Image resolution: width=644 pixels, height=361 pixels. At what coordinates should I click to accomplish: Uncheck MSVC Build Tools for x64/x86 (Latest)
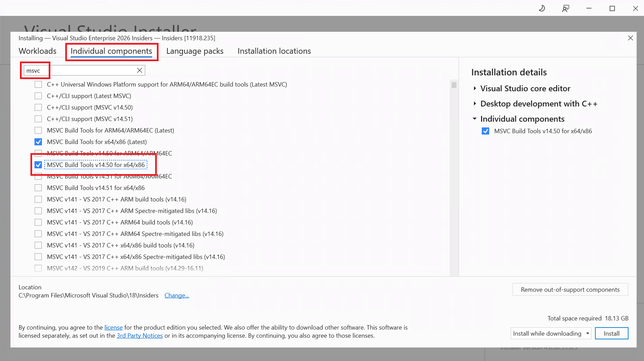coord(38,142)
